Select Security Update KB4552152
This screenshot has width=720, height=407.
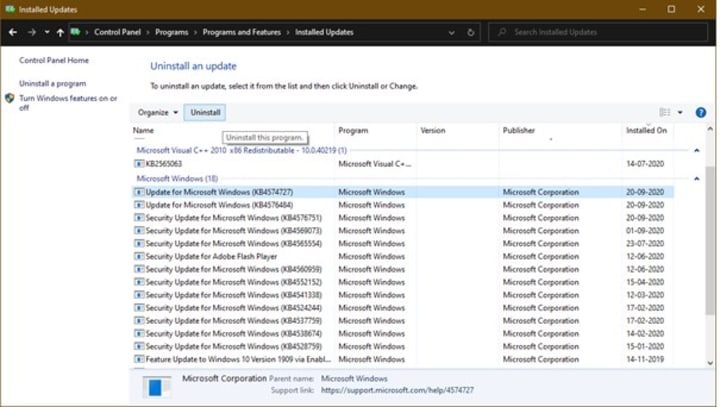[403, 282]
